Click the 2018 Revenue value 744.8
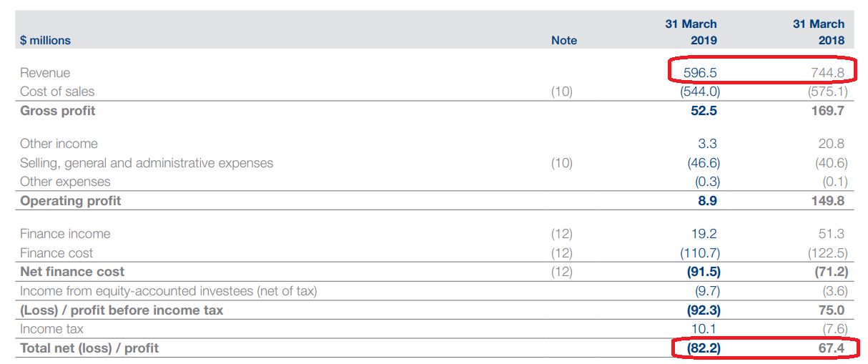Viewport: 868px width, 364px height. pos(827,73)
